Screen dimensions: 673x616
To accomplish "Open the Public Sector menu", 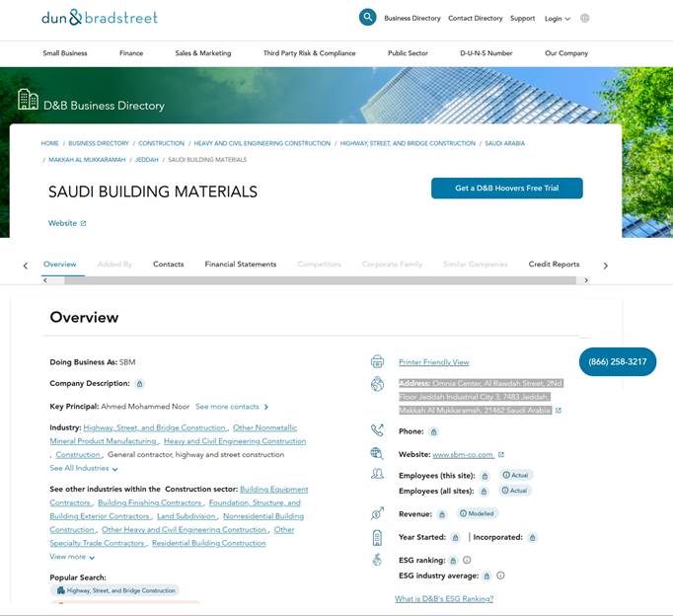I will (408, 53).
